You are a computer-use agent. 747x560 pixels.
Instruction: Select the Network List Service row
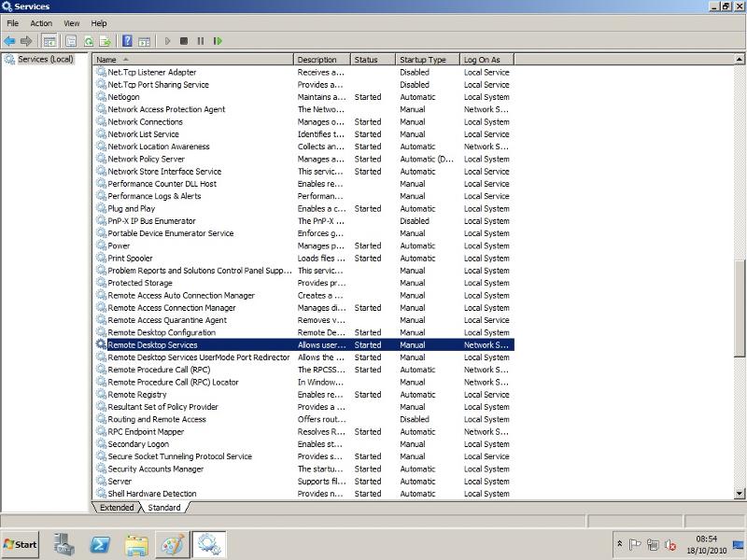[x=303, y=133]
